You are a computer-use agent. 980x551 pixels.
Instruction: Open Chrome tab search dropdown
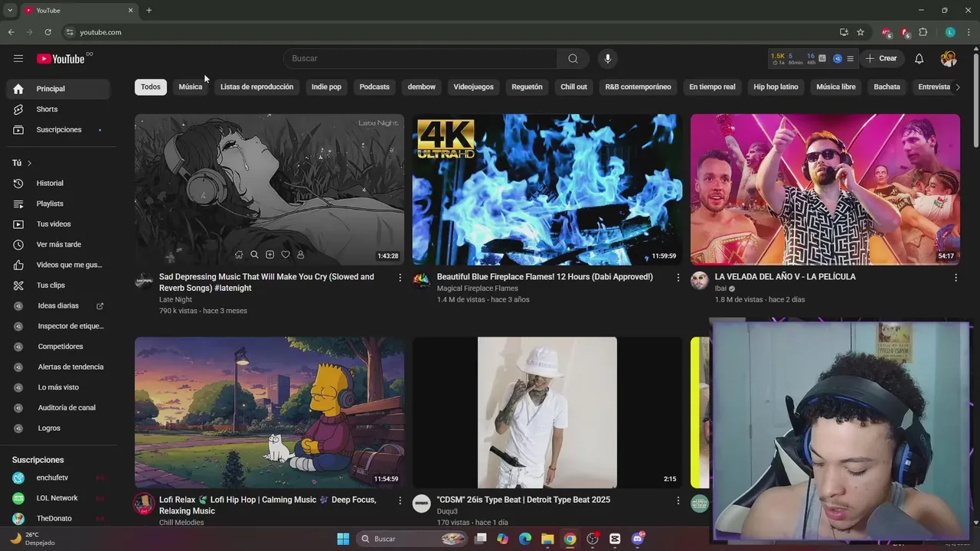10,10
